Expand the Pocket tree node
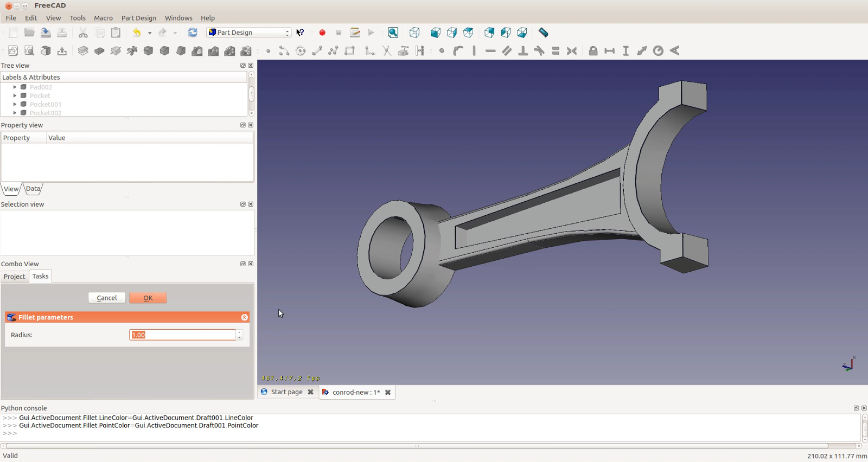Image resolution: width=868 pixels, height=462 pixels. coord(15,95)
